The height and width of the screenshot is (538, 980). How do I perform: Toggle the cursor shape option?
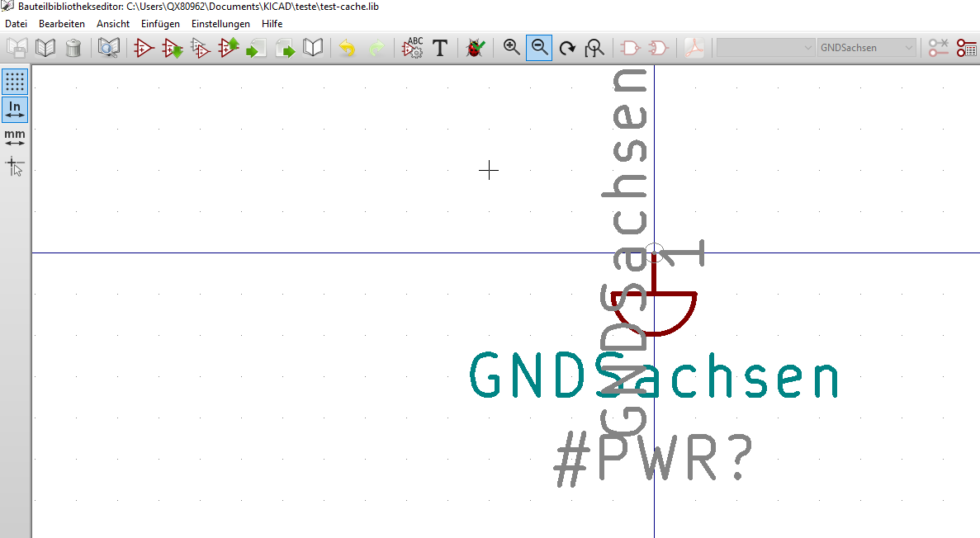(x=14, y=167)
